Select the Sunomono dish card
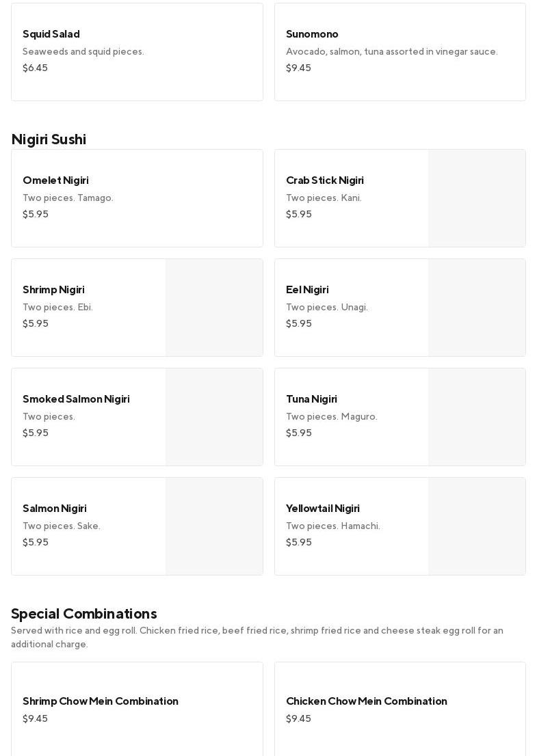 pyautogui.click(x=400, y=52)
